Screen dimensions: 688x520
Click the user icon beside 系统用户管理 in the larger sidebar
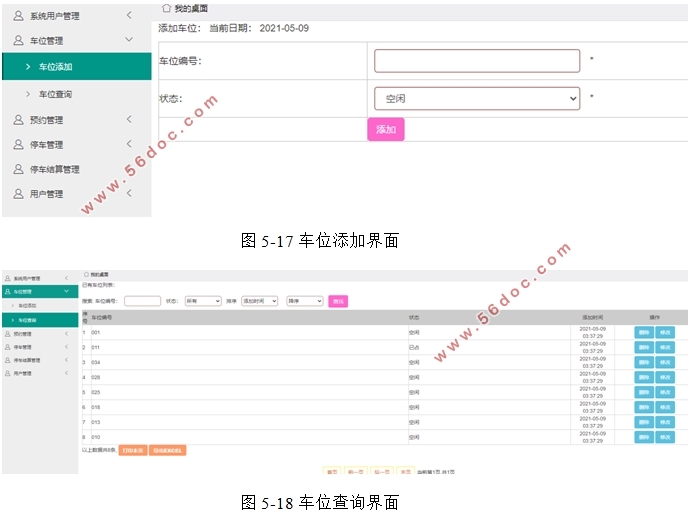(x=18, y=16)
